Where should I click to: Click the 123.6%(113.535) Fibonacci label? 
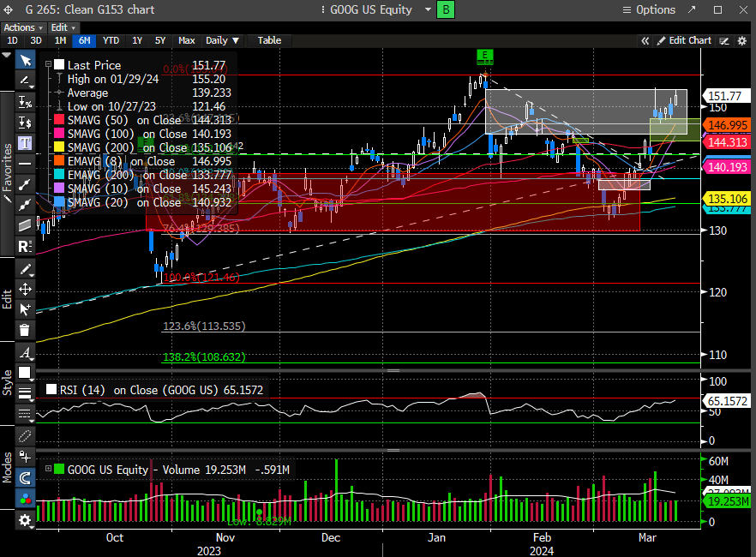(x=204, y=326)
